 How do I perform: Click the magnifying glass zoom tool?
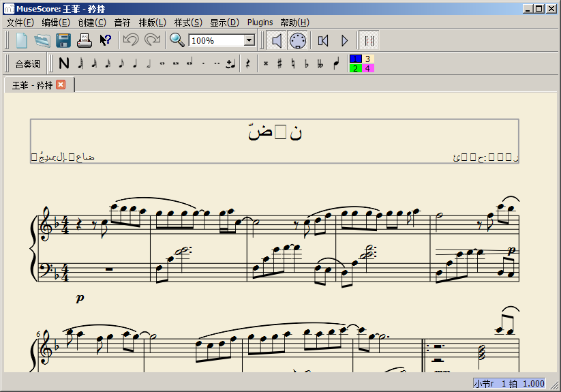(177, 40)
